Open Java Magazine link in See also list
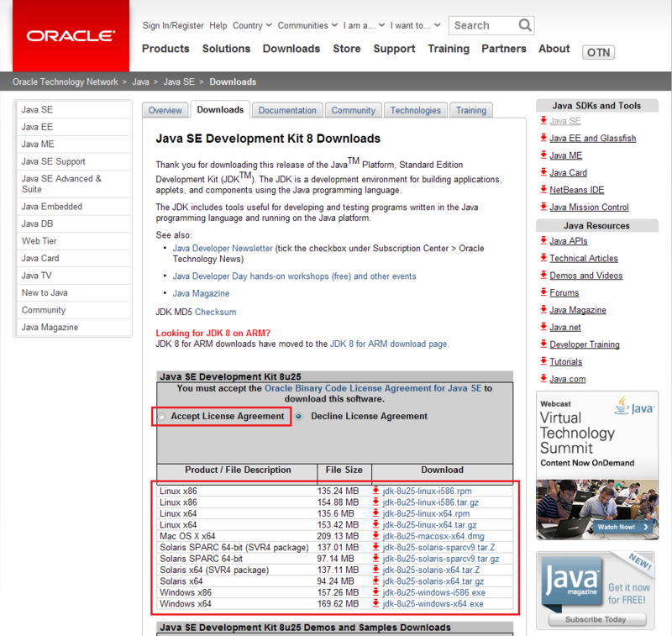 [x=201, y=293]
